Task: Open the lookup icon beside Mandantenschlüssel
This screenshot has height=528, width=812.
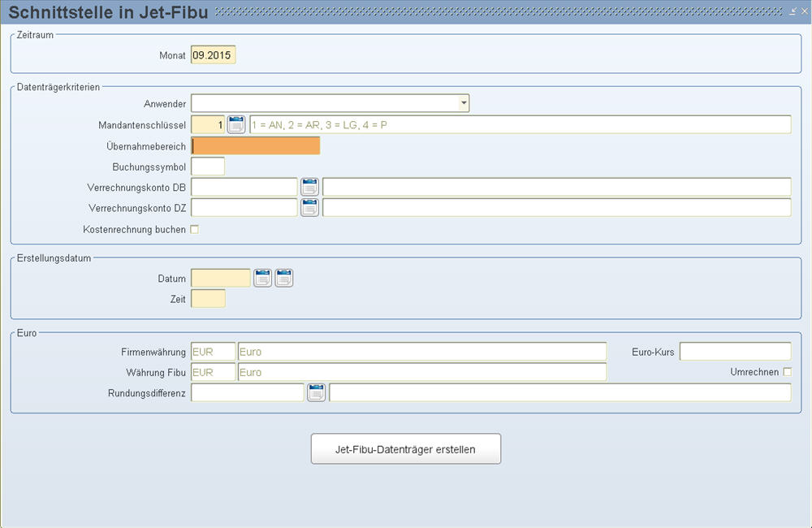Action: (x=236, y=124)
